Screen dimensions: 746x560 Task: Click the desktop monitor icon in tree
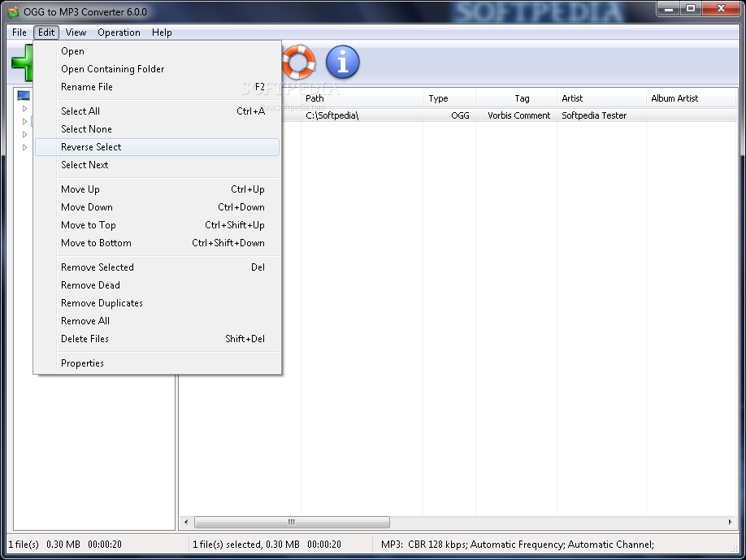[x=24, y=95]
